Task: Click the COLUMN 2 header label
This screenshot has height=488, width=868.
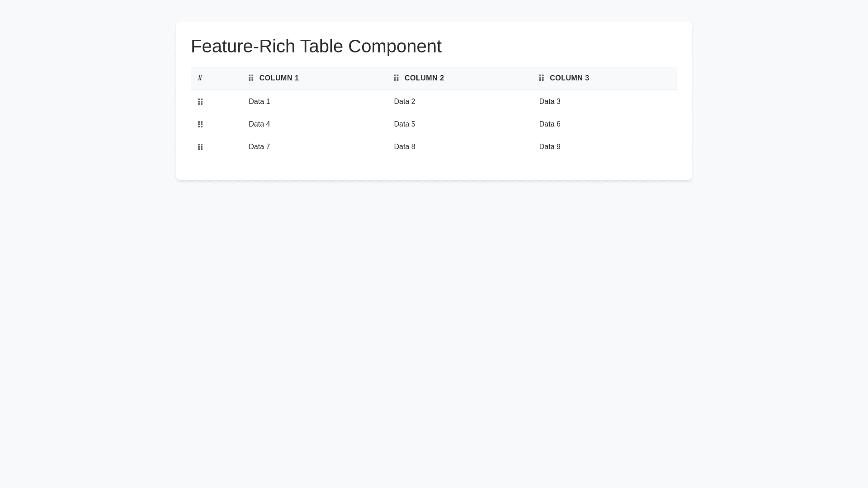Action: point(424,78)
